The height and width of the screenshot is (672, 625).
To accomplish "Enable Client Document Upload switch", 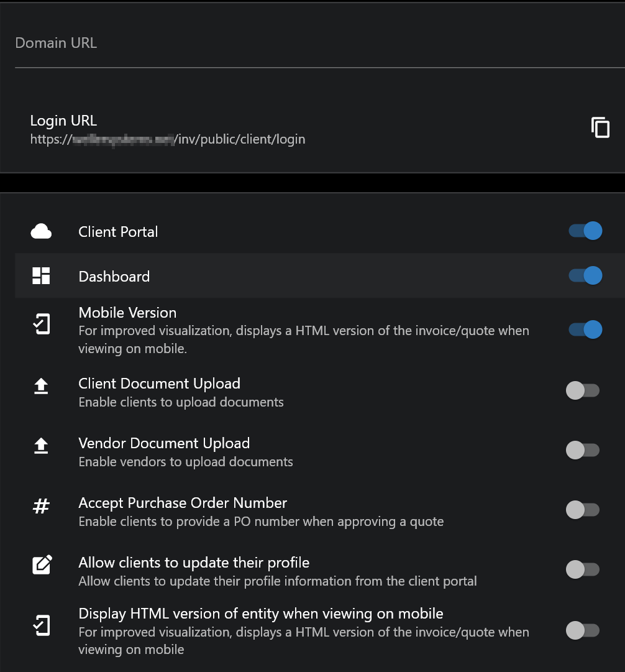I will (582, 390).
